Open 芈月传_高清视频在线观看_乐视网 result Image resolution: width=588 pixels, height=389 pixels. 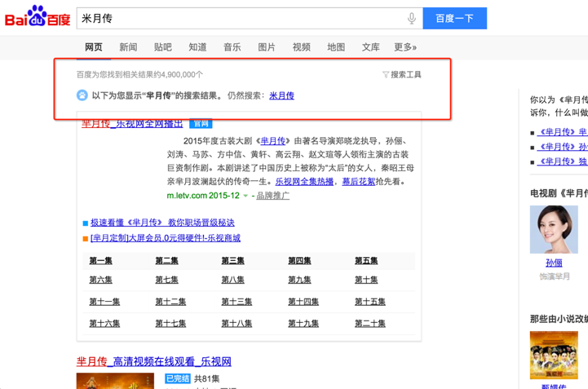coord(154,361)
